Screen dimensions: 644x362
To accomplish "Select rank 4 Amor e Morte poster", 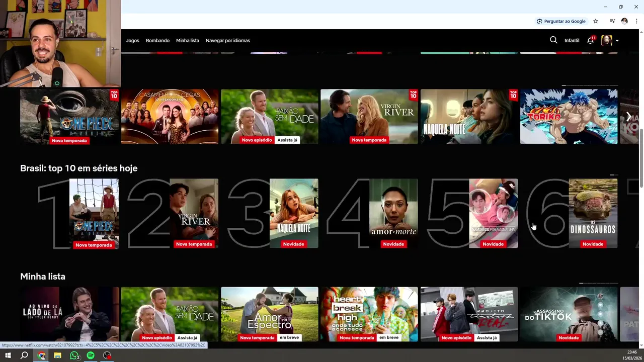I will (x=393, y=214).
